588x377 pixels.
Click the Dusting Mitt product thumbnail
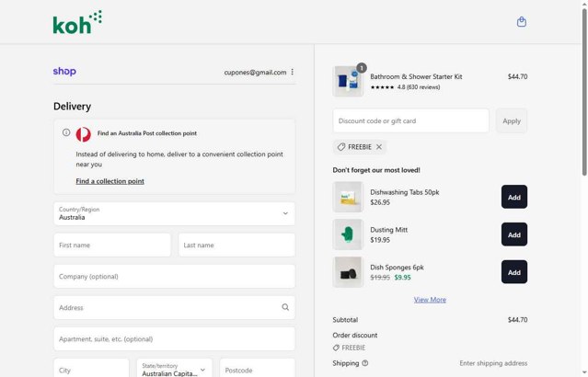pyautogui.click(x=348, y=234)
